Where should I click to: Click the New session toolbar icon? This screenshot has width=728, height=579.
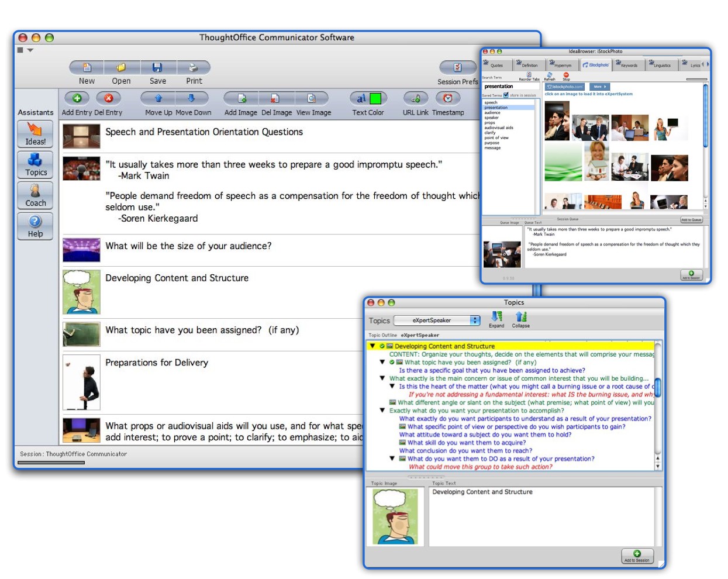tap(87, 68)
